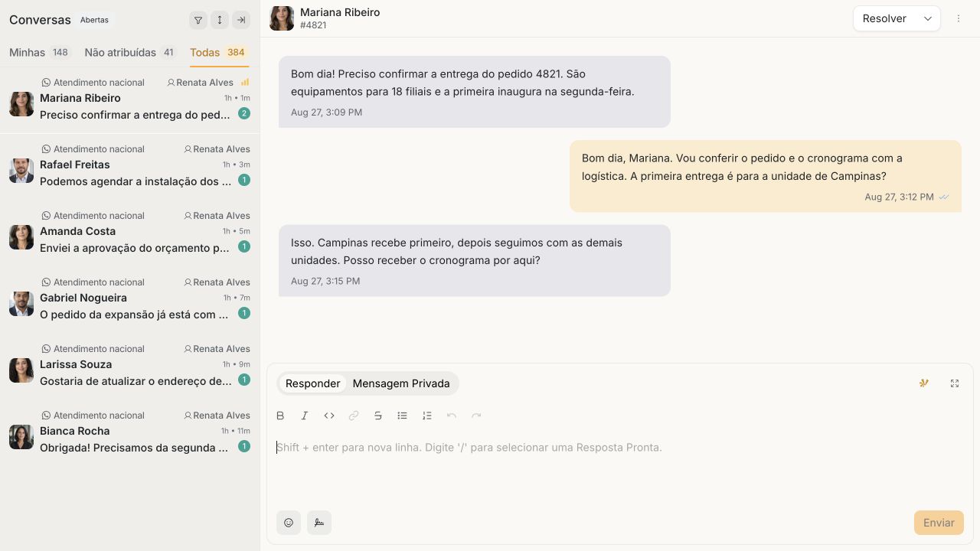This screenshot has height=551, width=980.
Task: Toggle the message signature button
Action: (319, 523)
